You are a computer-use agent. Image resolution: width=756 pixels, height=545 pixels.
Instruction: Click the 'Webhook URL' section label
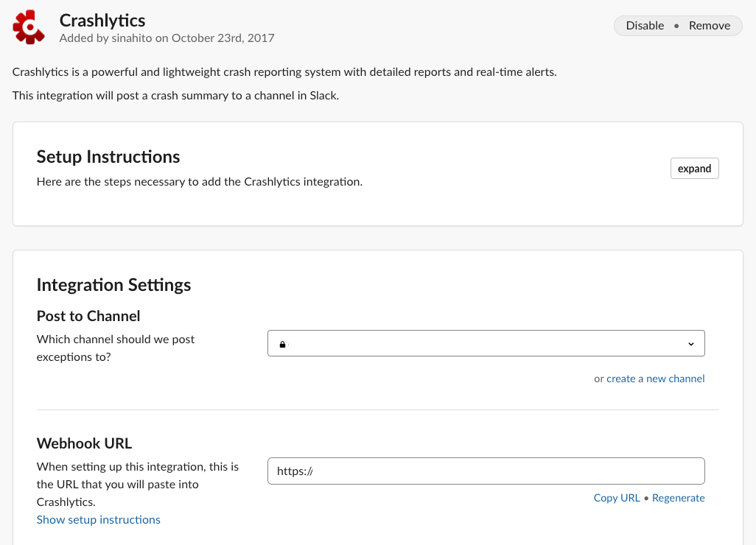(x=84, y=443)
